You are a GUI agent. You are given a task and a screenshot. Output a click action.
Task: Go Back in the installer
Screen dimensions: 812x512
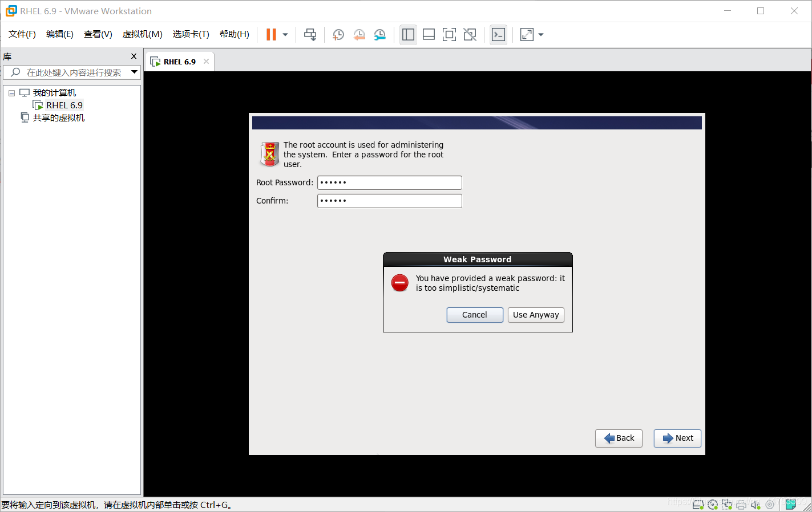click(x=619, y=438)
